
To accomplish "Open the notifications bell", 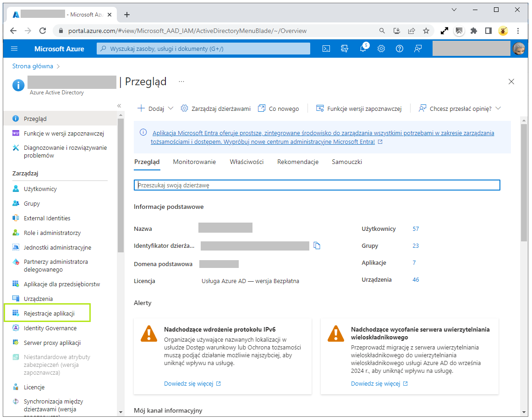I will 363,48.
